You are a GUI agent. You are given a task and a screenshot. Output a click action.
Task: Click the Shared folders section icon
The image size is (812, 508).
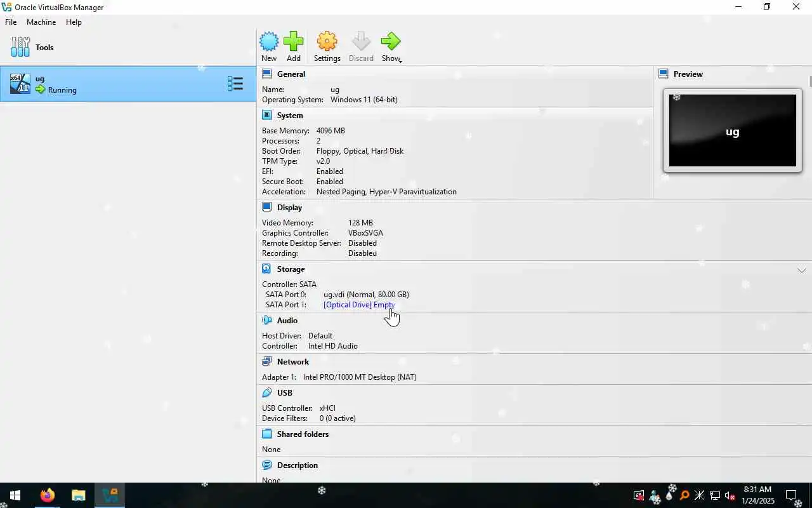(267, 434)
